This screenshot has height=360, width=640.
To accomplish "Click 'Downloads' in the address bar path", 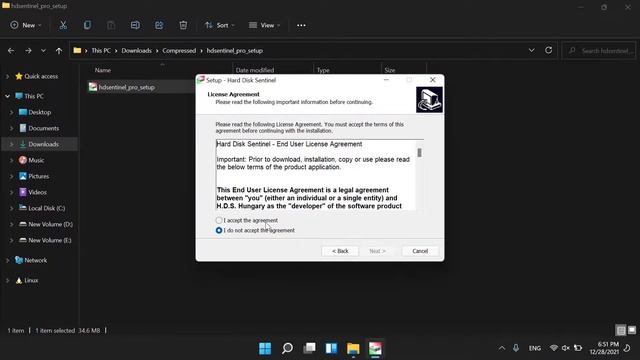I will pyautogui.click(x=136, y=51).
